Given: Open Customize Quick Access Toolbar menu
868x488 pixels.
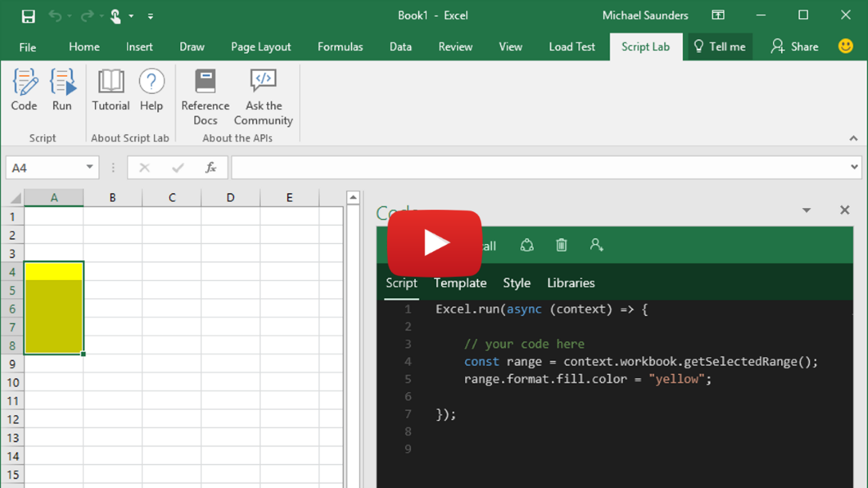Looking at the screenshot, I should point(150,14).
